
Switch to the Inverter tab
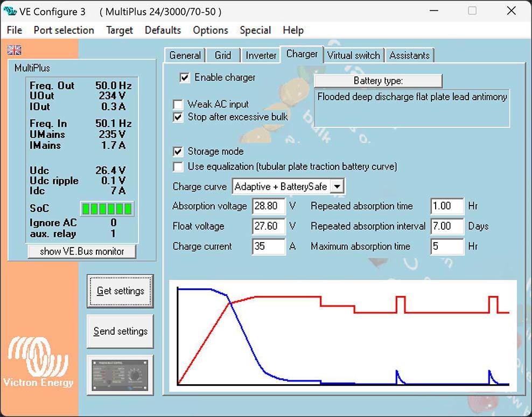coord(261,55)
